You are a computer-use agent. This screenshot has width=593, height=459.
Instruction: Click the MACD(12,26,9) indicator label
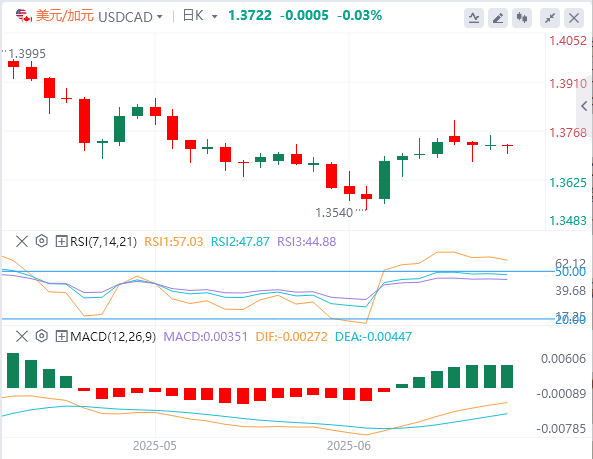click(113, 336)
